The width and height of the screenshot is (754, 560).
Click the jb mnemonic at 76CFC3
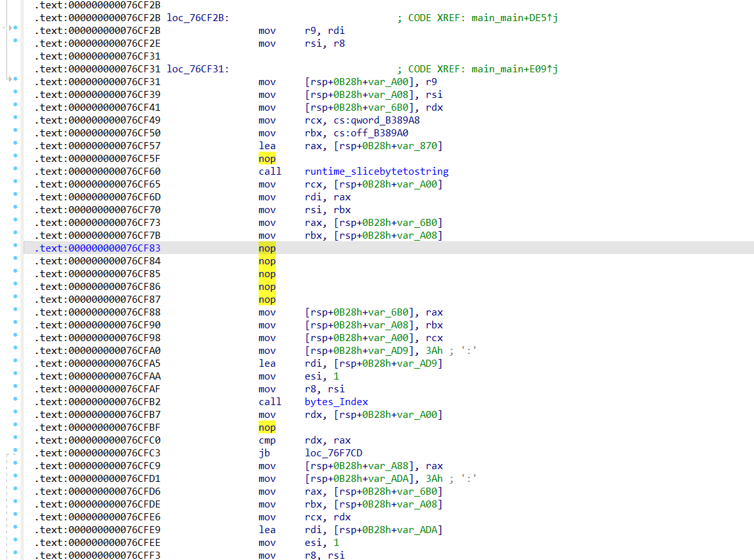coord(264,453)
